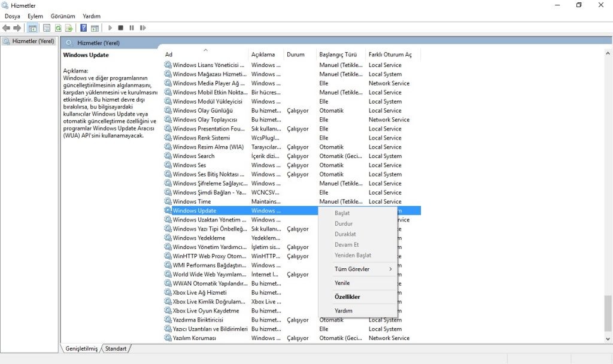613x364 pixels.
Task: Click the toolbar Properties sheet icon
Action: (x=47, y=28)
